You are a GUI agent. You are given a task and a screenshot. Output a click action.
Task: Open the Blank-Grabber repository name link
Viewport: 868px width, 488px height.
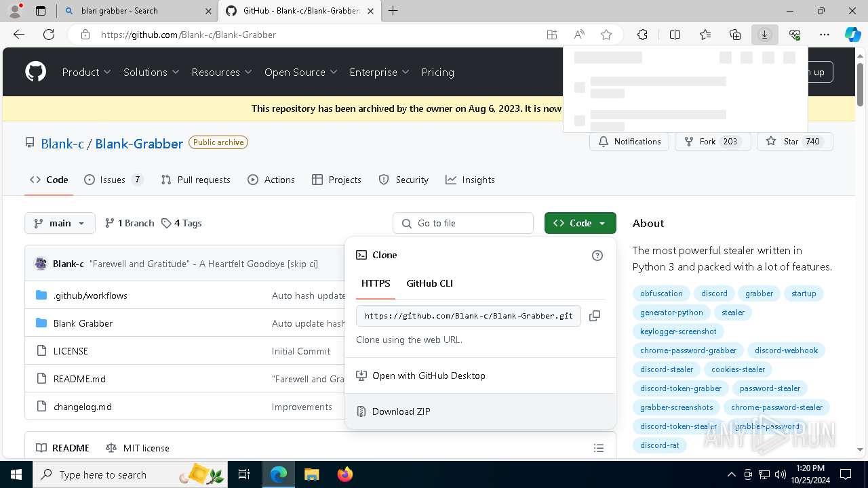pyautogui.click(x=139, y=144)
